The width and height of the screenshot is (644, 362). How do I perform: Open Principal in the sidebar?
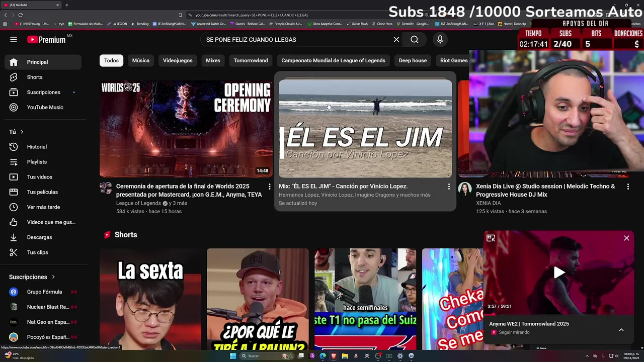click(43, 62)
